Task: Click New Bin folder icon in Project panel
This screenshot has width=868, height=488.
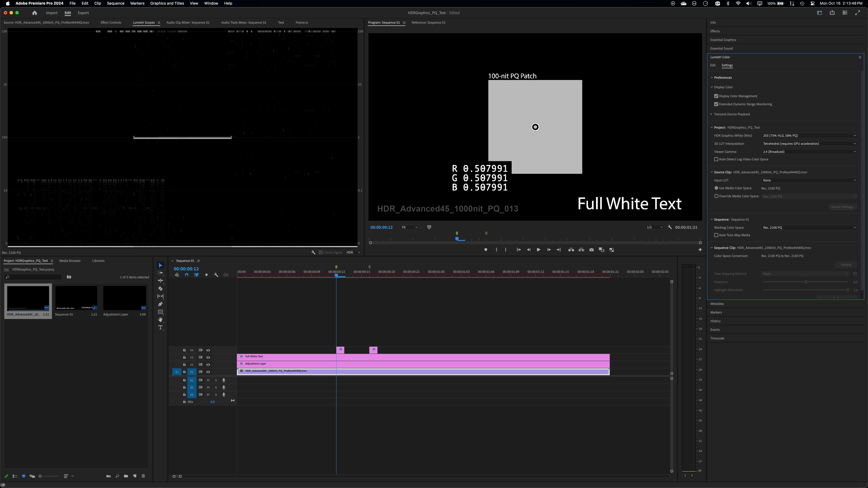Action: pos(126,476)
